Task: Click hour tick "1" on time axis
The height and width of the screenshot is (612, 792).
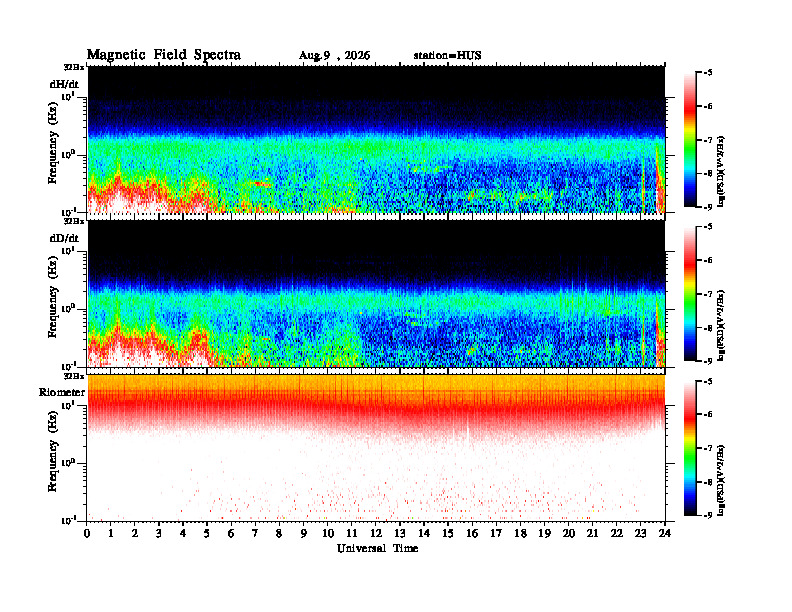Action: tap(111, 534)
